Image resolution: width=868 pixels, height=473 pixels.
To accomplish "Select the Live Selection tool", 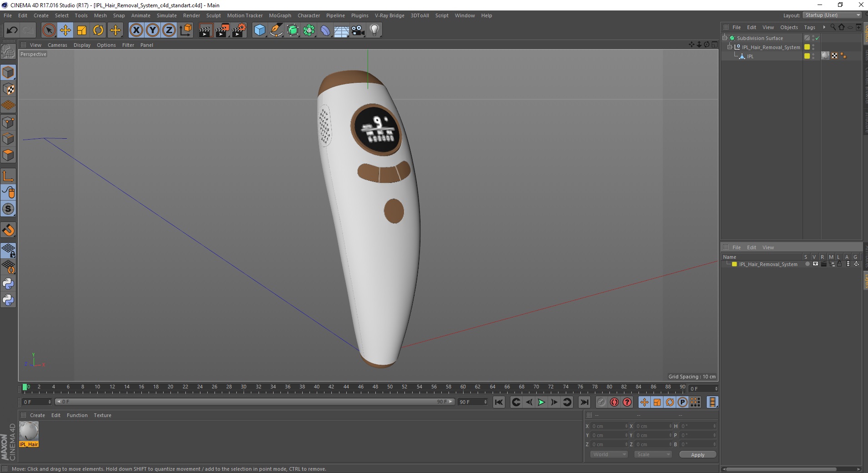I will tap(49, 30).
